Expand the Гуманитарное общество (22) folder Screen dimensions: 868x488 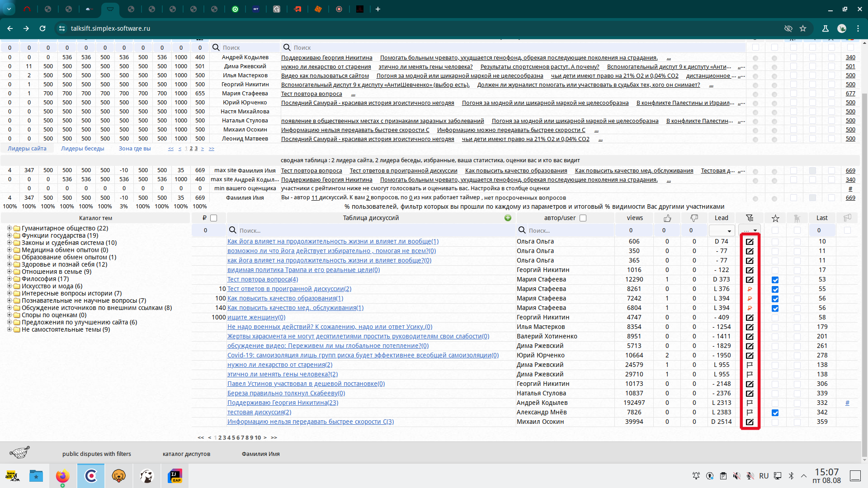[9, 228]
